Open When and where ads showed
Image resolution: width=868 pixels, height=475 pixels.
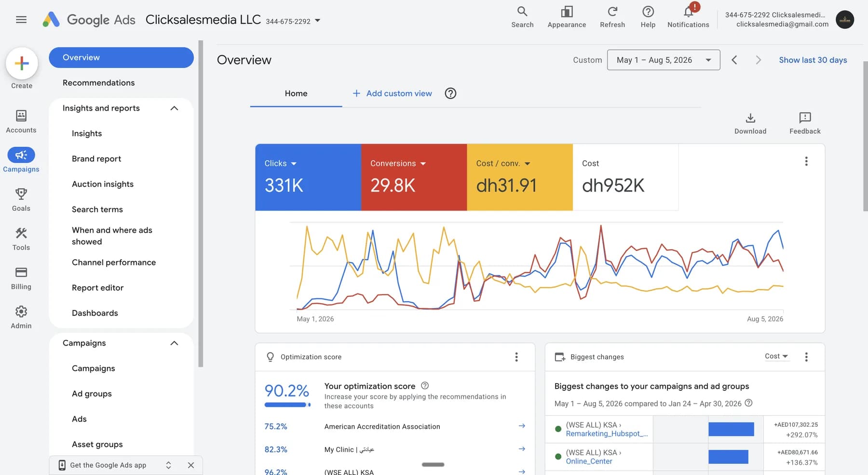[112, 236]
